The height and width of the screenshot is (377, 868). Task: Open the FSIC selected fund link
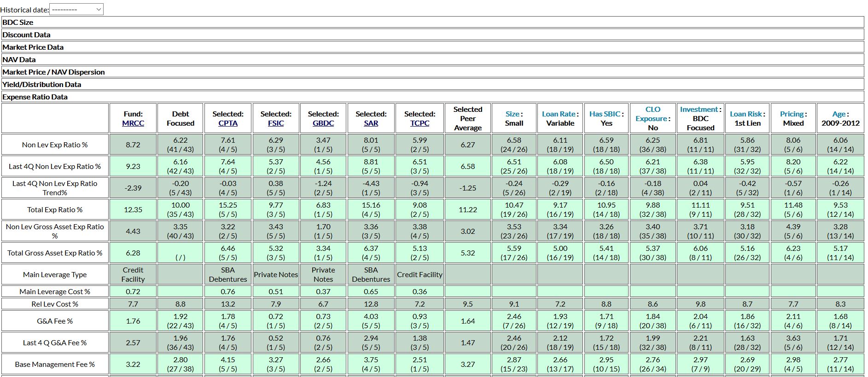click(276, 123)
